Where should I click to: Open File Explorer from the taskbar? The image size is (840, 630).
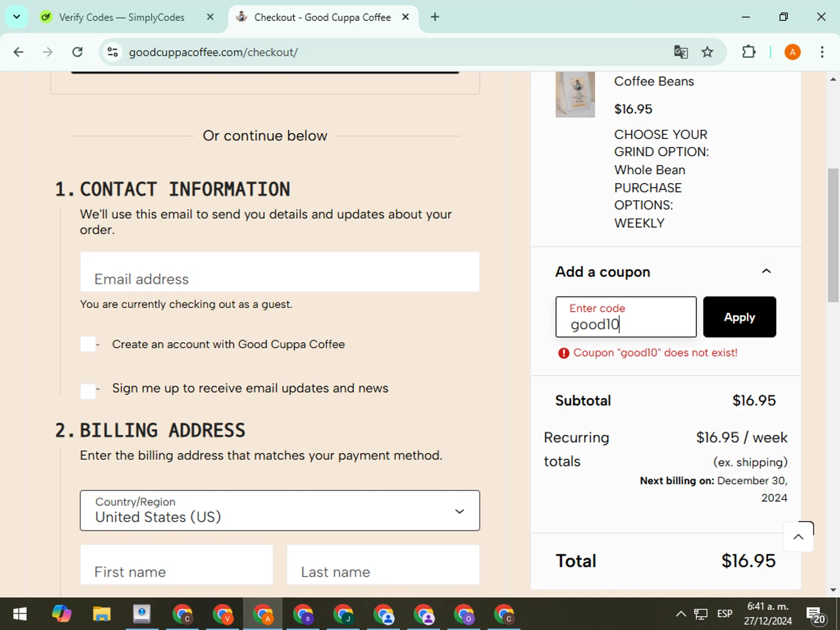pos(101,614)
